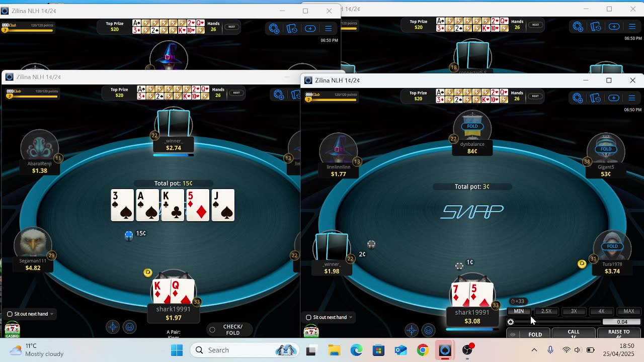The height and width of the screenshot is (362, 644).
Task: Click eye icon next to FOLD button
Action: tap(513, 334)
